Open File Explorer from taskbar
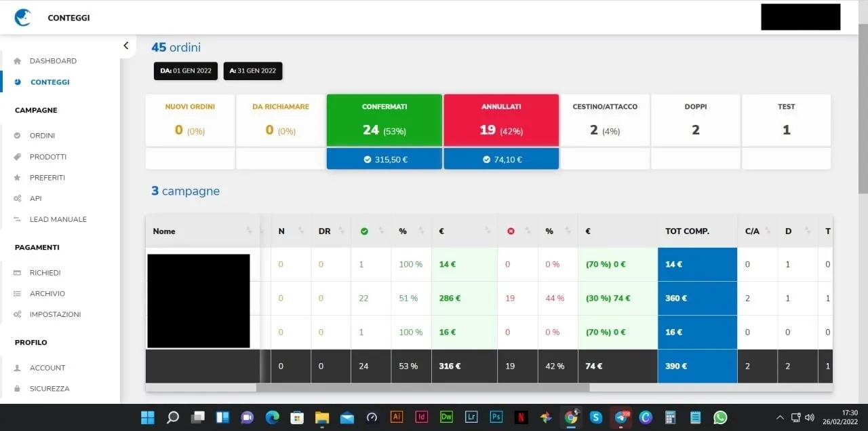Image resolution: width=868 pixels, height=431 pixels. pyautogui.click(x=321, y=417)
